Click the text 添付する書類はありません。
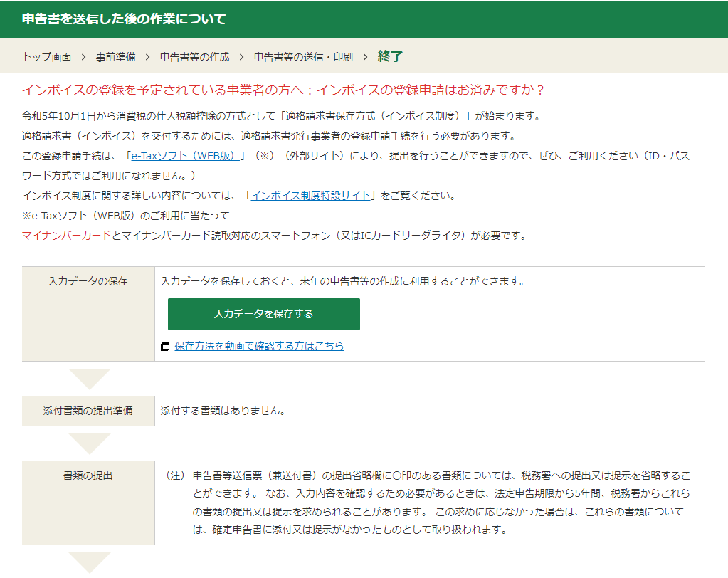Image resolution: width=728 pixels, height=578 pixels. point(223,411)
